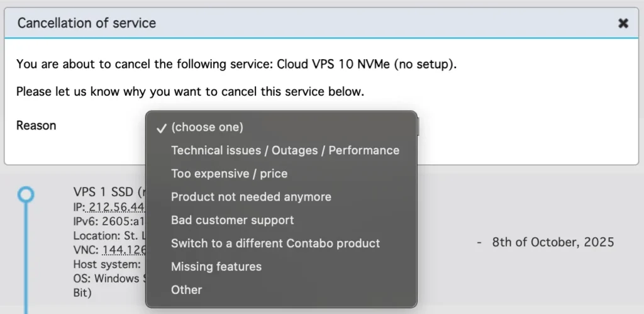Click the circular timeline marker beside VPS entry

click(x=25, y=194)
